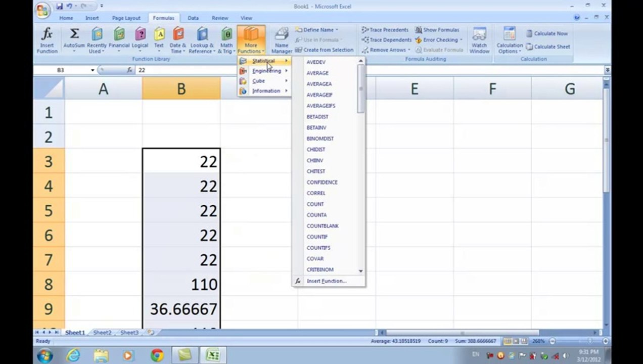
Task: Switch to the Page Layout tab
Action: coord(126,18)
